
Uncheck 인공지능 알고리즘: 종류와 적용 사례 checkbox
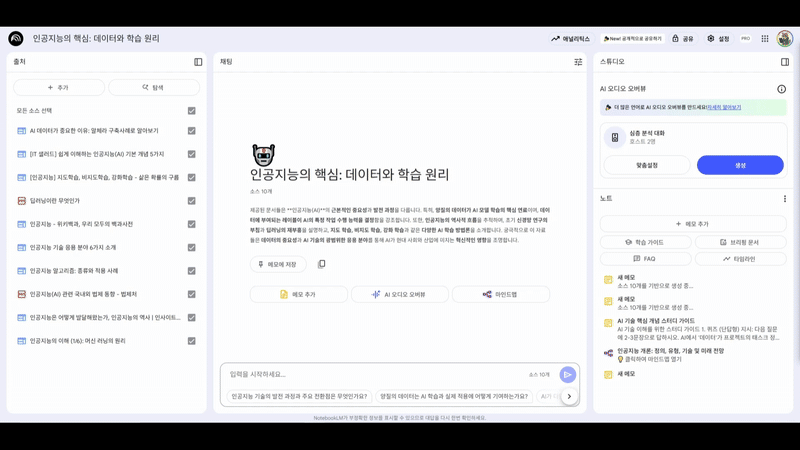191,271
